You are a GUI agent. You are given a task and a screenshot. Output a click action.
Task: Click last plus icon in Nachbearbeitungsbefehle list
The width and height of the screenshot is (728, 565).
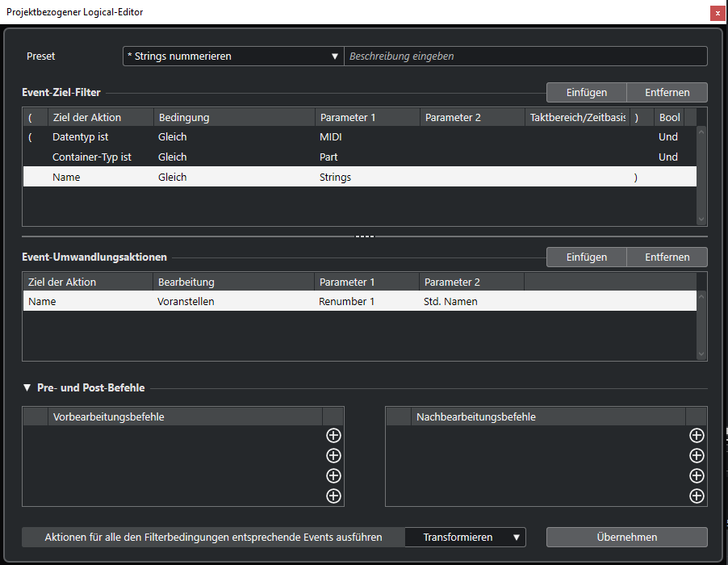pos(697,496)
